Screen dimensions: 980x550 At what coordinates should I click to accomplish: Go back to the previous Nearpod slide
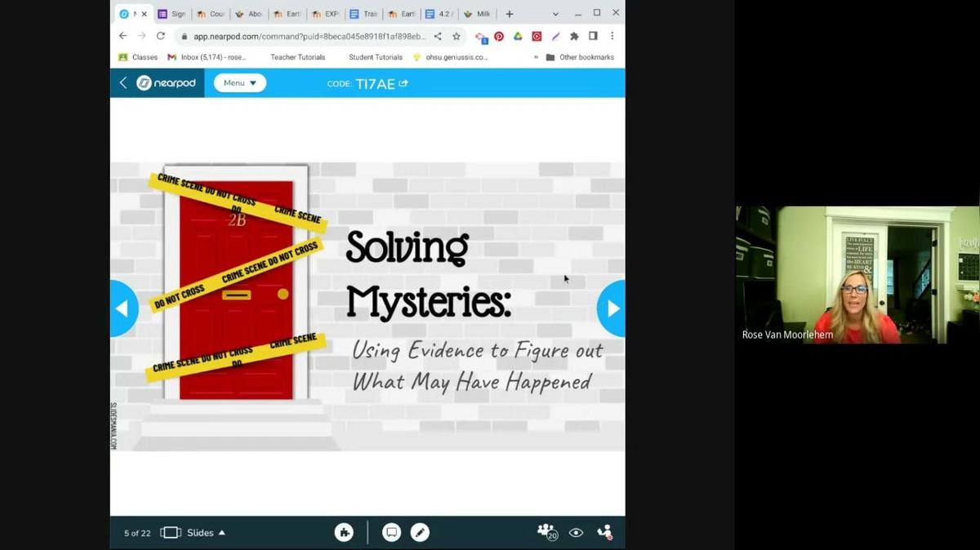point(122,308)
